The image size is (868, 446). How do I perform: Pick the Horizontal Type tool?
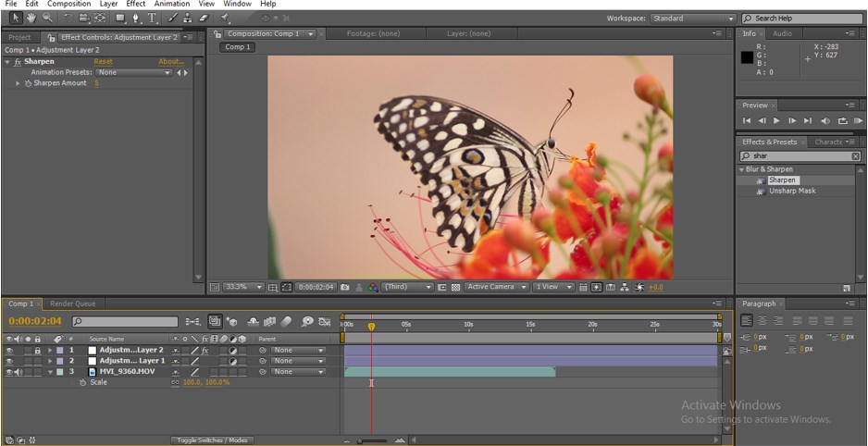153,18
